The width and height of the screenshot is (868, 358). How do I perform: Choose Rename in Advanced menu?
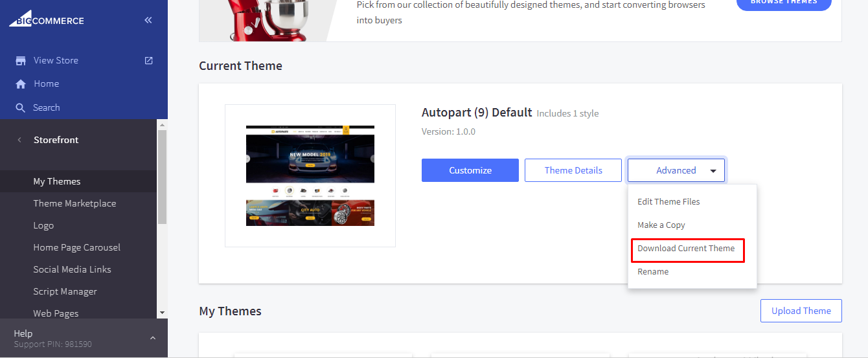(x=653, y=272)
